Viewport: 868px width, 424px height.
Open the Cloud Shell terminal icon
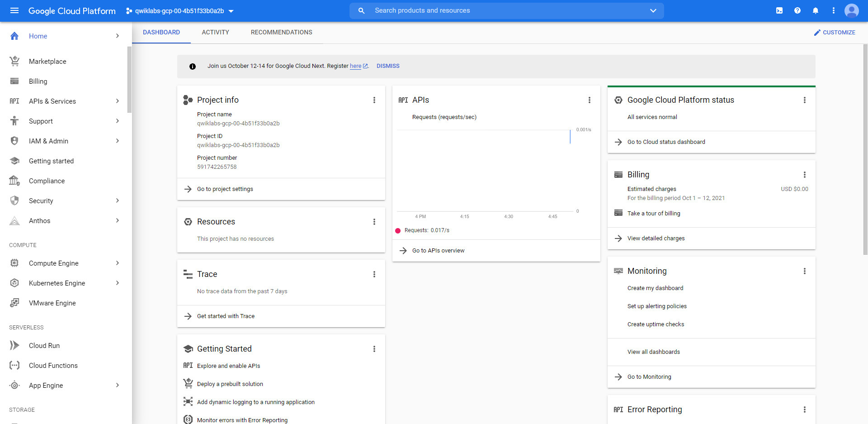point(779,10)
